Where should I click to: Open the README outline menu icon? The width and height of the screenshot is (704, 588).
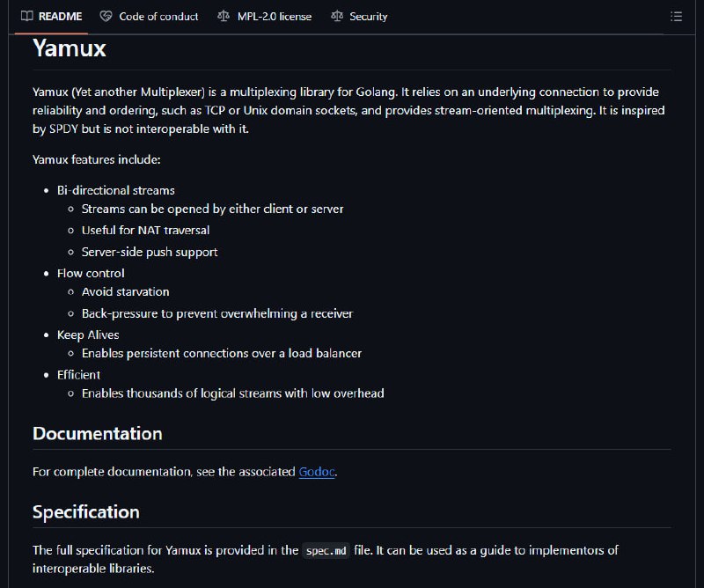point(676,17)
